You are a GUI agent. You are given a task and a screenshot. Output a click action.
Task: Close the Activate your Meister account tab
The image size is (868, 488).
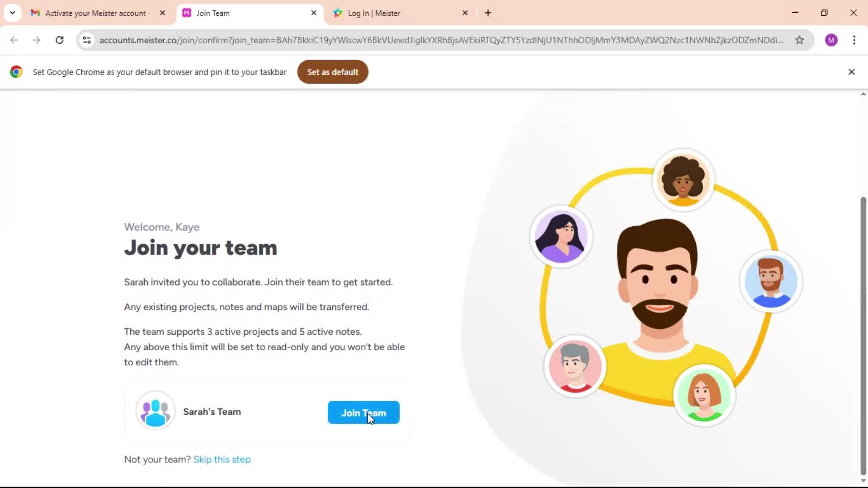(x=163, y=13)
